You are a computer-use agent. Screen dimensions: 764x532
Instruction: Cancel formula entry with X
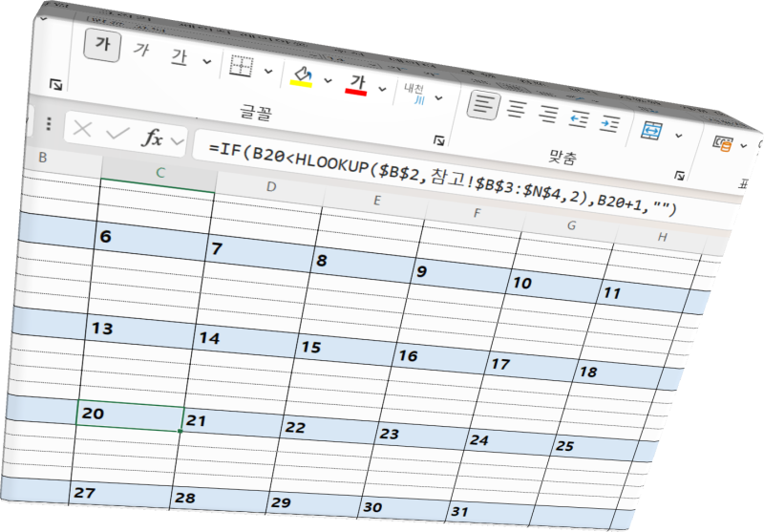[x=82, y=130]
